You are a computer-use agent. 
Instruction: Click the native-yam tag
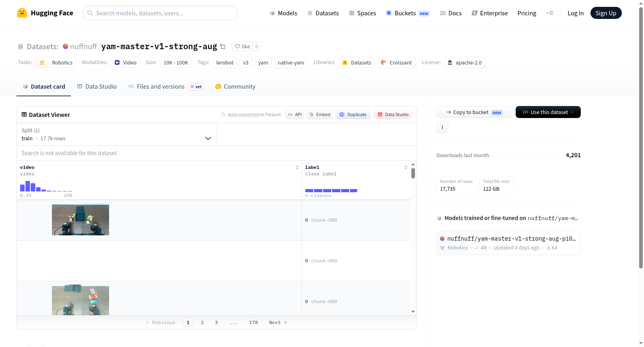tap(291, 62)
